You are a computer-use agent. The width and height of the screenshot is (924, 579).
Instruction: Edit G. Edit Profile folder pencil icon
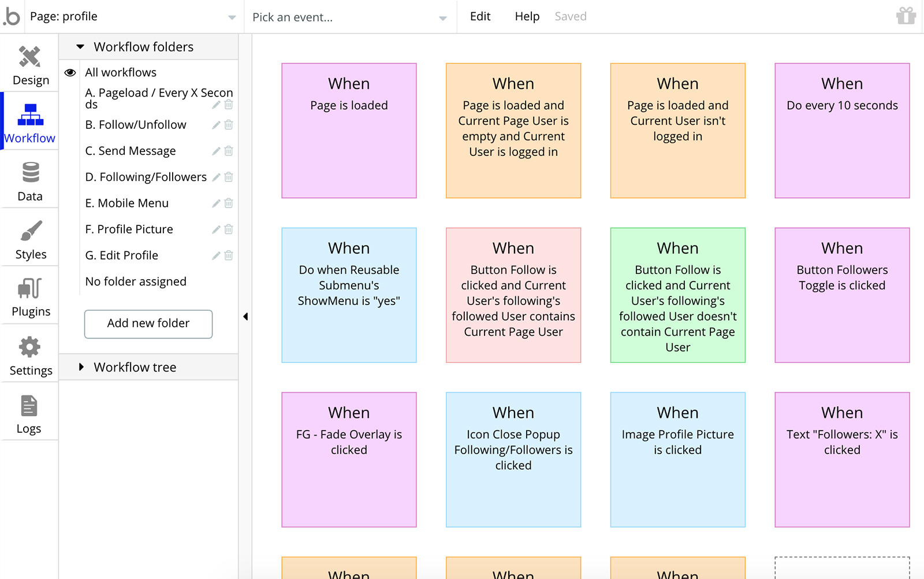pyautogui.click(x=216, y=255)
